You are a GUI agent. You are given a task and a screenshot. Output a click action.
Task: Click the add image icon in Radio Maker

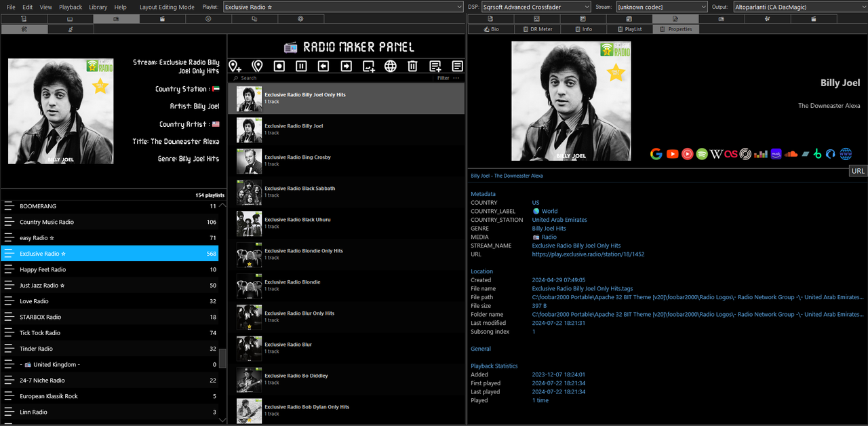click(x=368, y=66)
